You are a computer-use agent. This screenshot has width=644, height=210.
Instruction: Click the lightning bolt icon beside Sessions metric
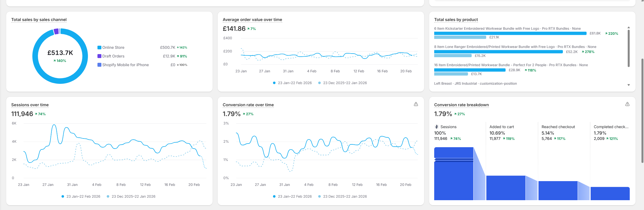click(437, 127)
